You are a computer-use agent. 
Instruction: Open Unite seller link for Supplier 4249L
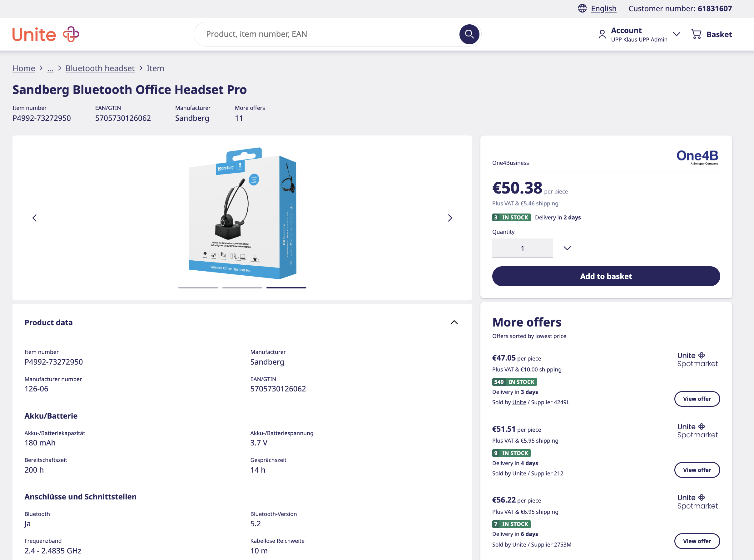pyautogui.click(x=519, y=402)
